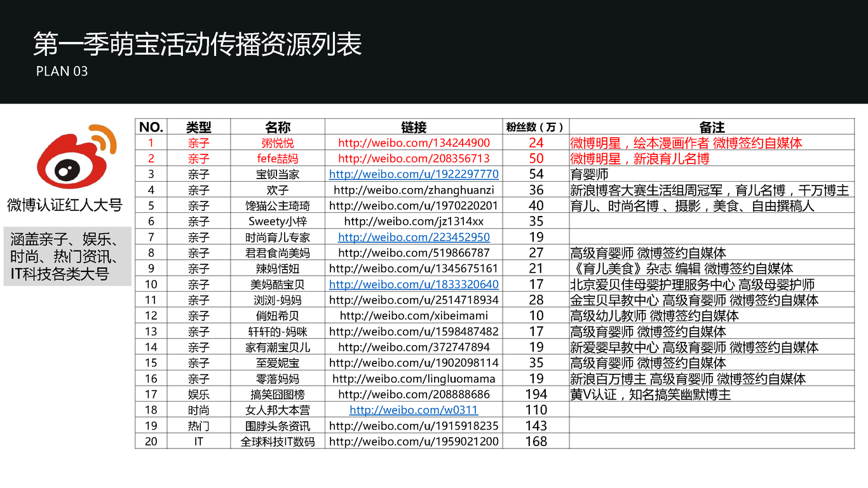Select the note starting 《育儿美食》杂志
The height and width of the screenshot is (488, 868).
click(682, 268)
